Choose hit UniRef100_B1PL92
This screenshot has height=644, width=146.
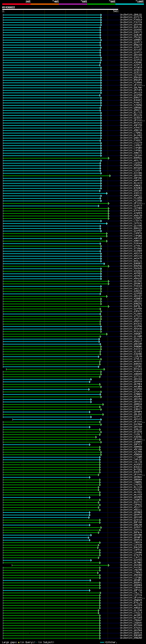coord(131,27)
